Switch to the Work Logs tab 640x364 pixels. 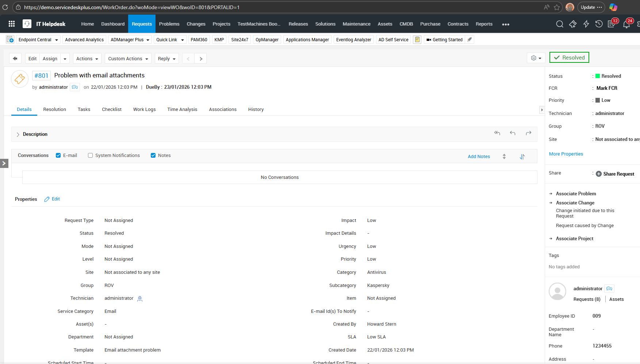[145, 110]
